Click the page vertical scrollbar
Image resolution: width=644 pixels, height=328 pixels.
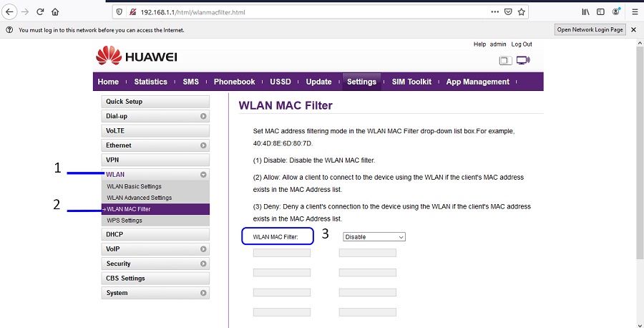(x=640, y=152)
